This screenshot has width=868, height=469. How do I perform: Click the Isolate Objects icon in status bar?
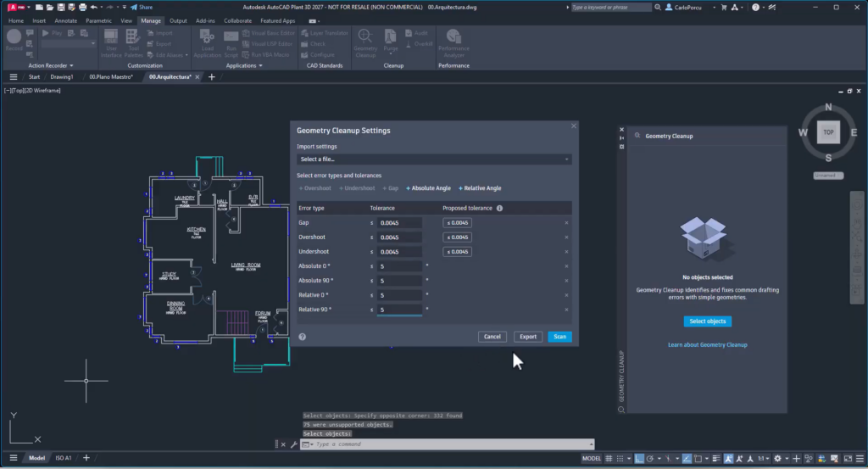(x=808, y=459)
